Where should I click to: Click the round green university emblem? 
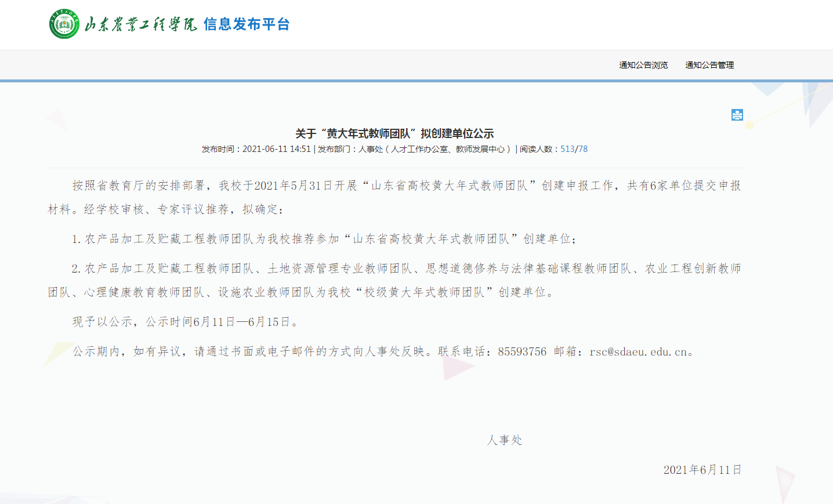tap(64, 24)
